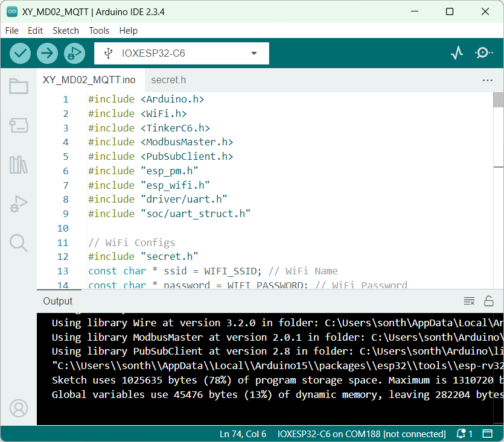Start debugging with the play-bug button
The width and height of the screenshot is (504, 442).
(x=75, y=53)
